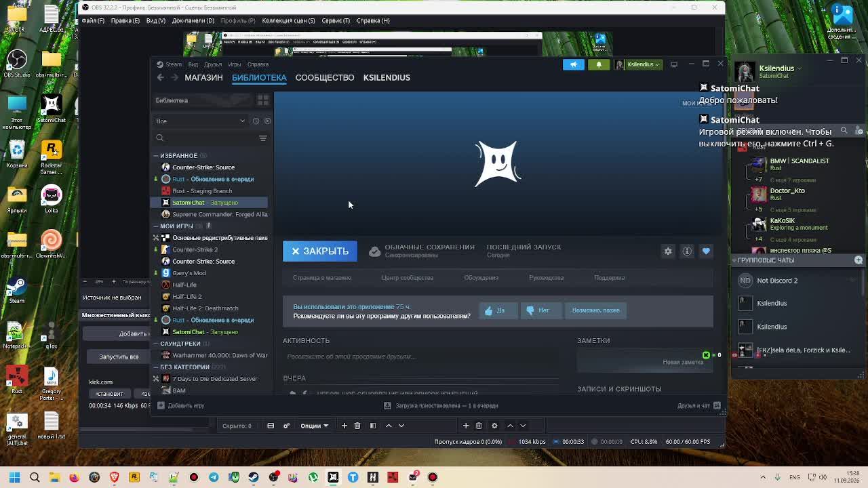The height and width of the screenshot is (488, 868).
Task: Open Центр сообщества link
Action: [407, 278]
